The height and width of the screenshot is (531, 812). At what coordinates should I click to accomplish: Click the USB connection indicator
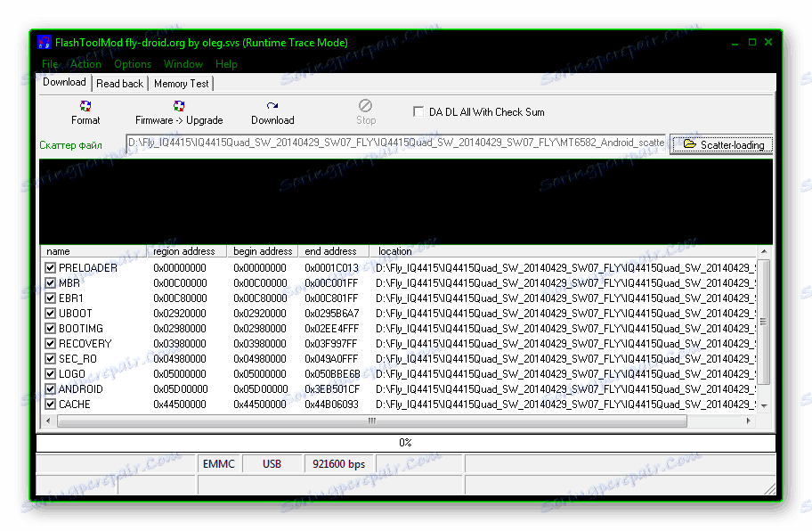pyautogui.click(x=272, y=463)
